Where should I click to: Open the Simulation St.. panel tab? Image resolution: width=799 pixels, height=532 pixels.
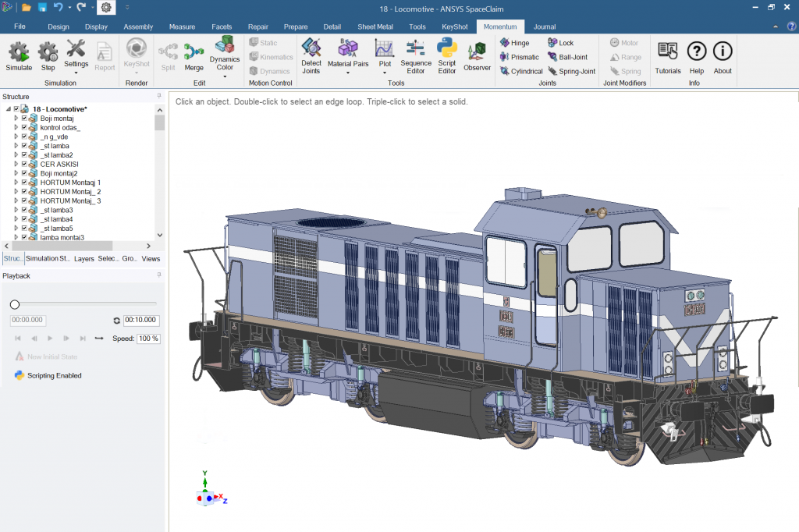[x=48, y=259]
